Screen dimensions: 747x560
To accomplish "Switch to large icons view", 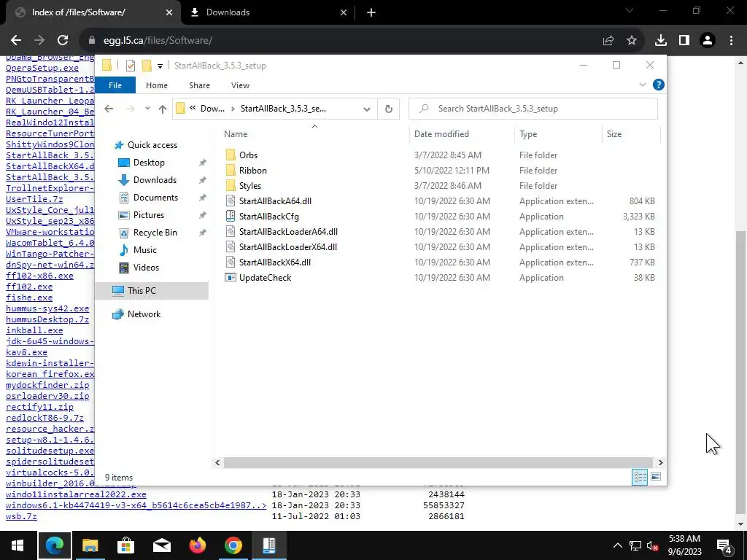I will (x=656, y=477).
